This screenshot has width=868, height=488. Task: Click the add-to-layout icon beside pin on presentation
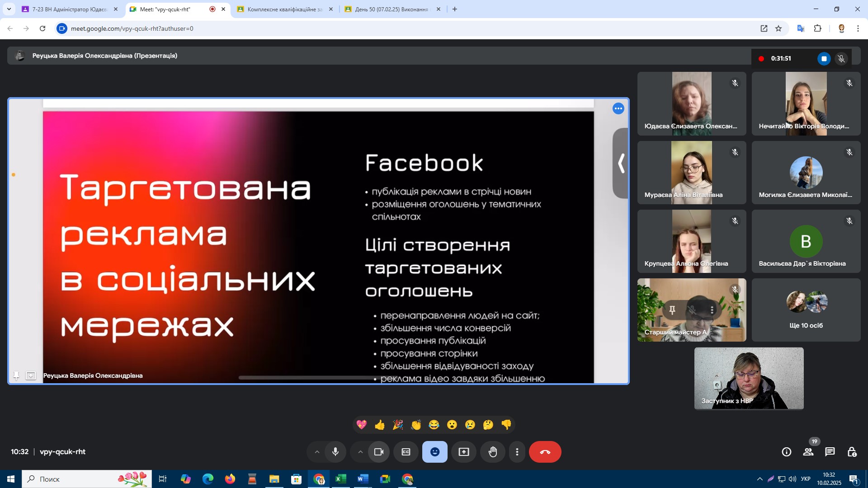click(x=31, y=375)
